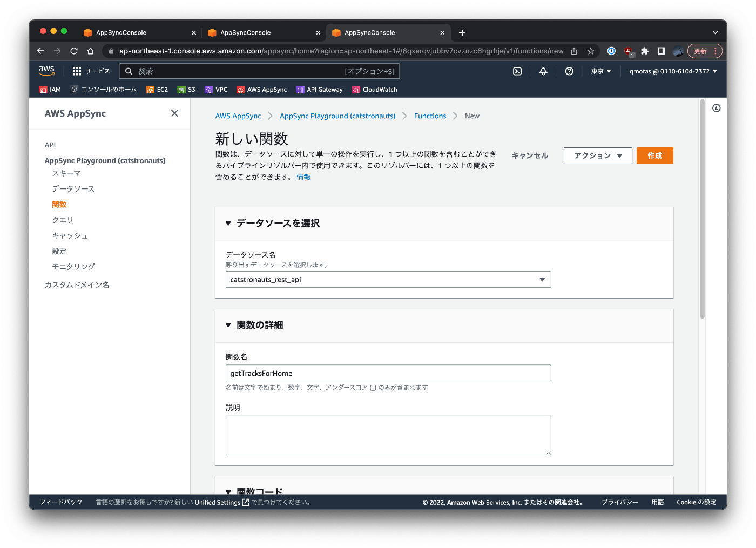Screen dimensions: 756x548
Task: Select データソース in side navigation
Action: (x=73, y=189)
